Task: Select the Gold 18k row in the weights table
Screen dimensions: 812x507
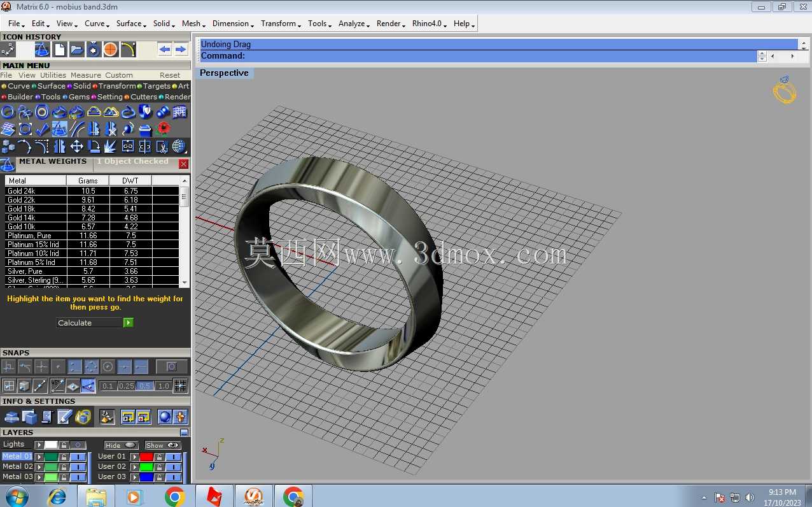Action: click(x=92, y=209)
